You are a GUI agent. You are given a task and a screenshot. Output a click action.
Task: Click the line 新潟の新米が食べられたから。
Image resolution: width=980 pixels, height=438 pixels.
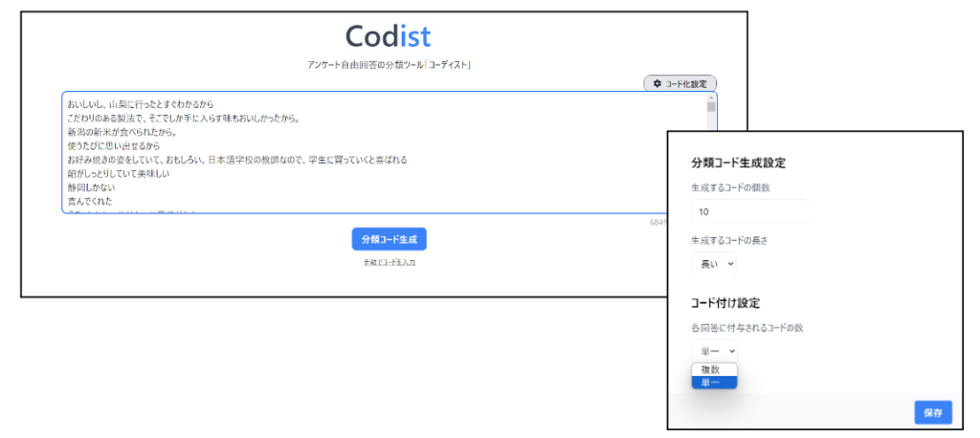click(122, 132)
